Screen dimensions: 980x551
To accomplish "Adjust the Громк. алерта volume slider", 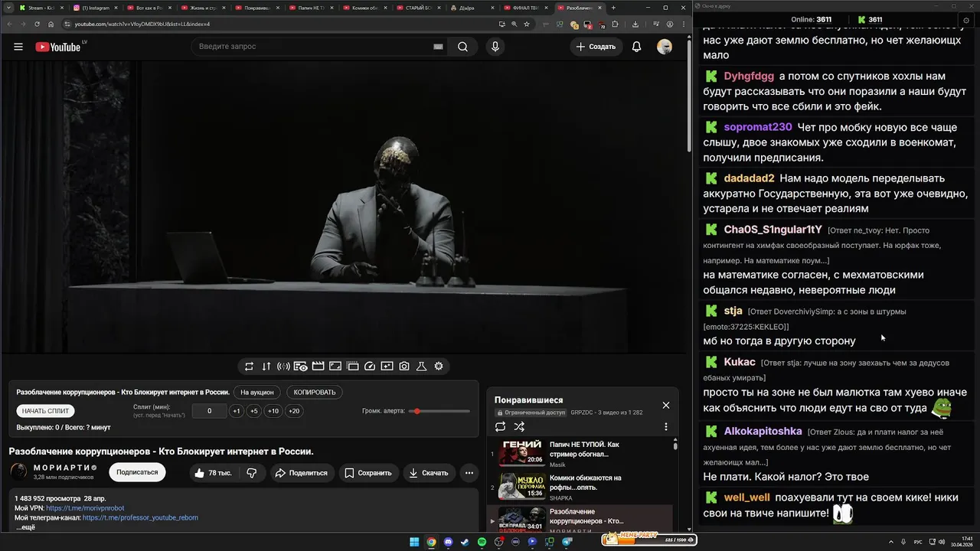I will (x=439, y=411).
